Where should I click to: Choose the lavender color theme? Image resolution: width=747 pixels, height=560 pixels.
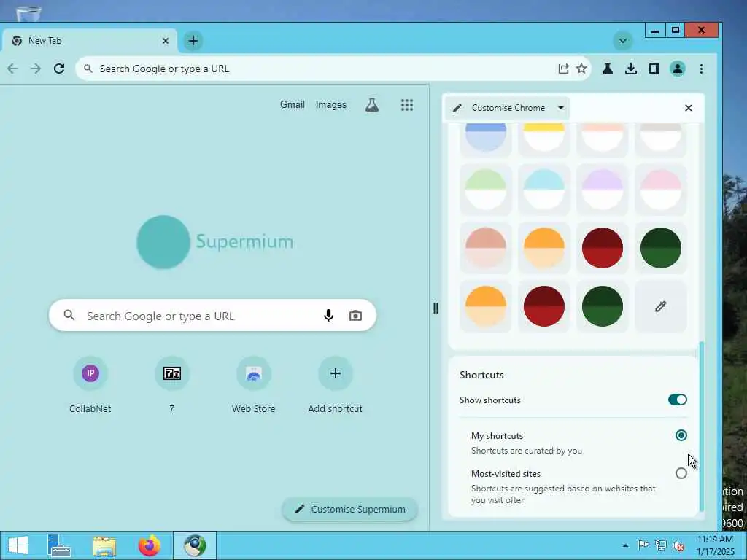[x=602, y=190]
